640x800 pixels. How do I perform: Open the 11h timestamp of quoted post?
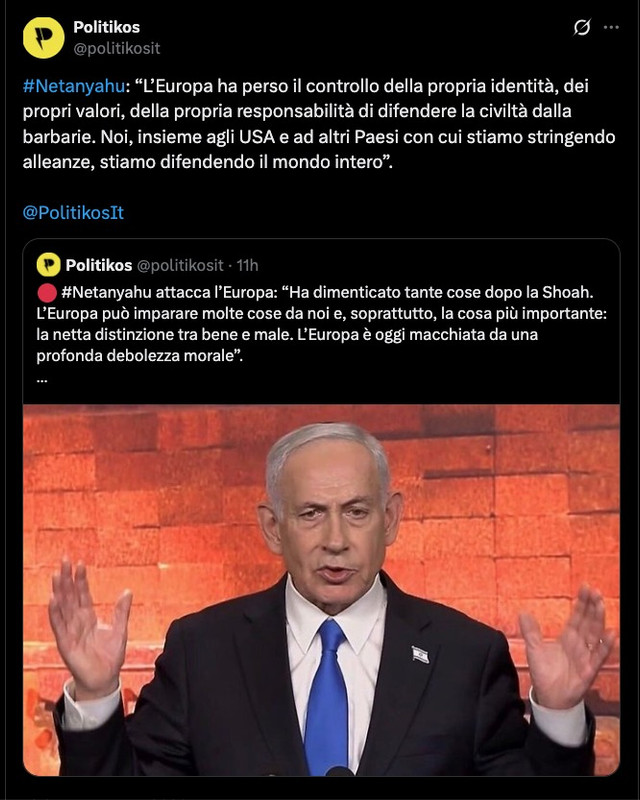point(248,265)
